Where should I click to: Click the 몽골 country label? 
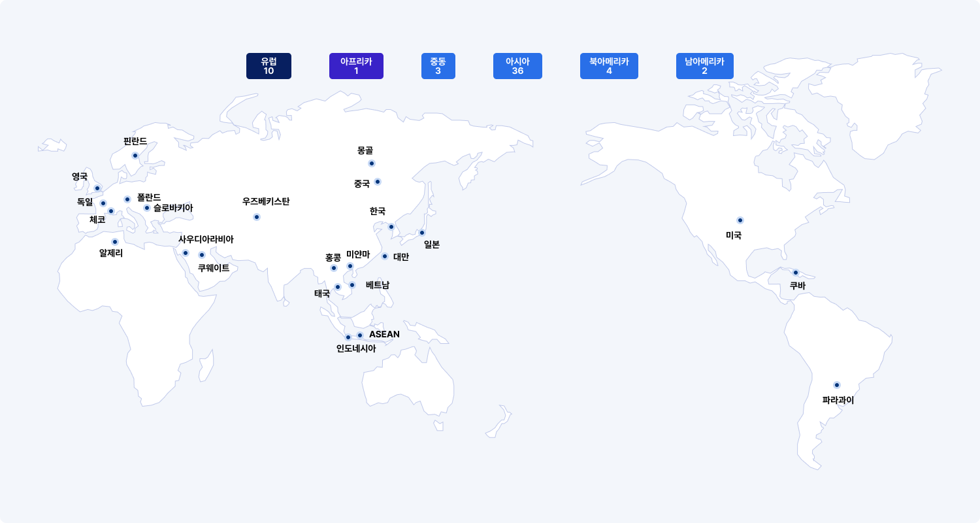[365, 150]
